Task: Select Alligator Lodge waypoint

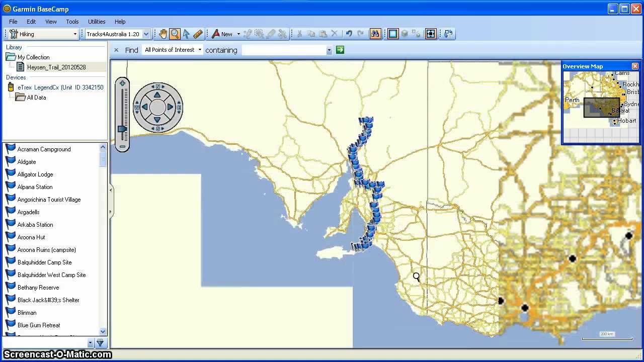Action: [x=35, y=174]
